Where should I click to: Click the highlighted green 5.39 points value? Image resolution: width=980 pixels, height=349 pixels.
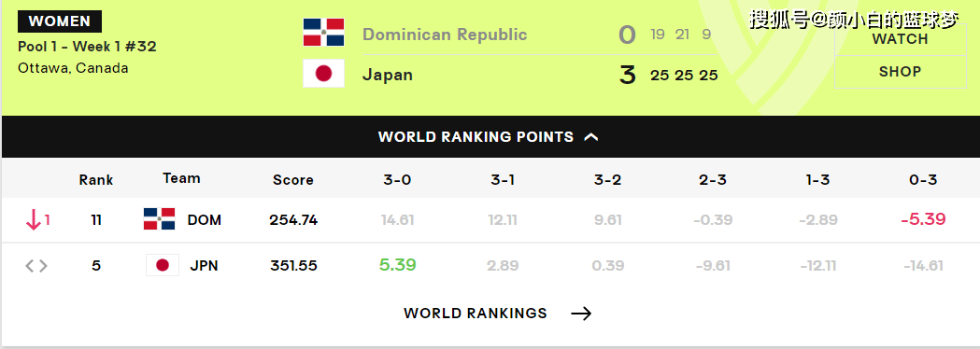397,265
